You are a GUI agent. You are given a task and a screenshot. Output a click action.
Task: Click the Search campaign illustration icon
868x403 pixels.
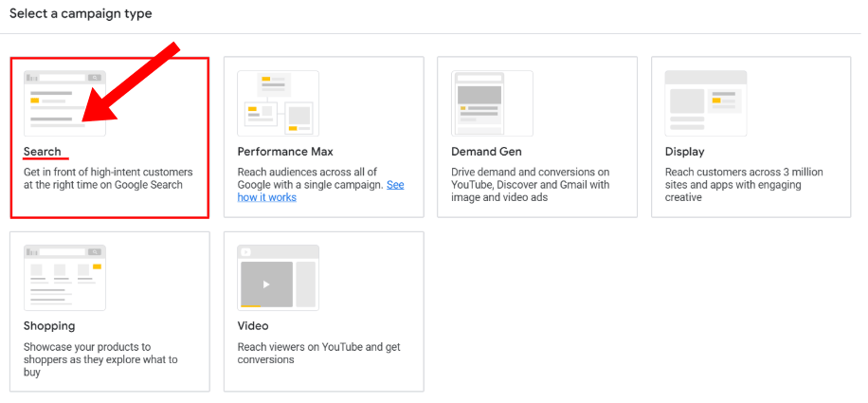point(64,102)
